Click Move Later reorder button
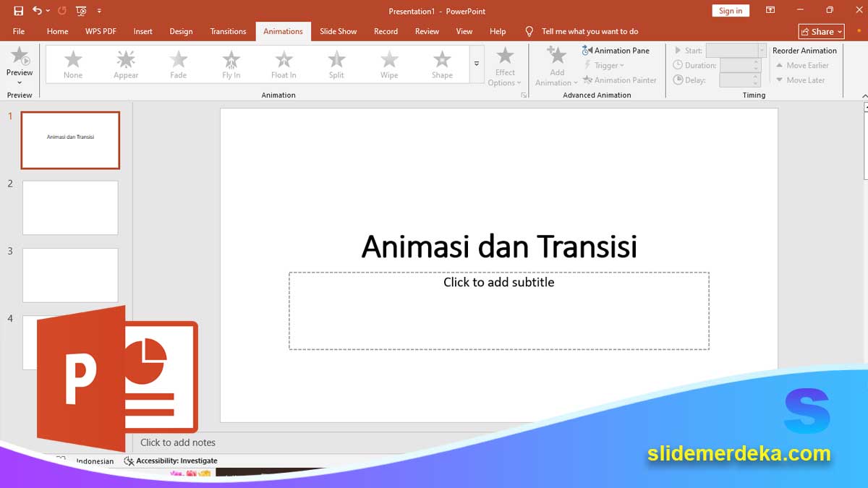 click(800, 80)
